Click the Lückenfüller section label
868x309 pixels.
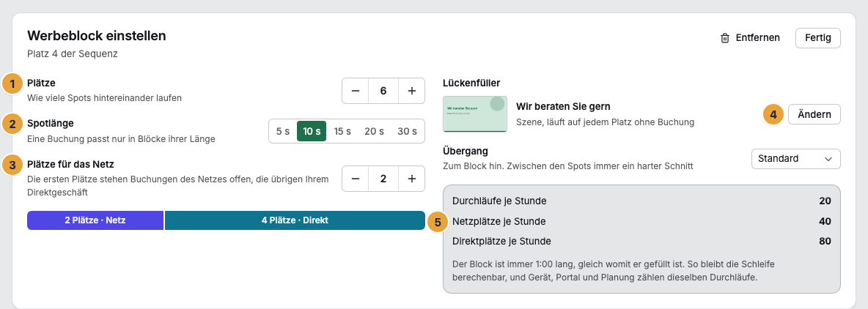point(471,83)
